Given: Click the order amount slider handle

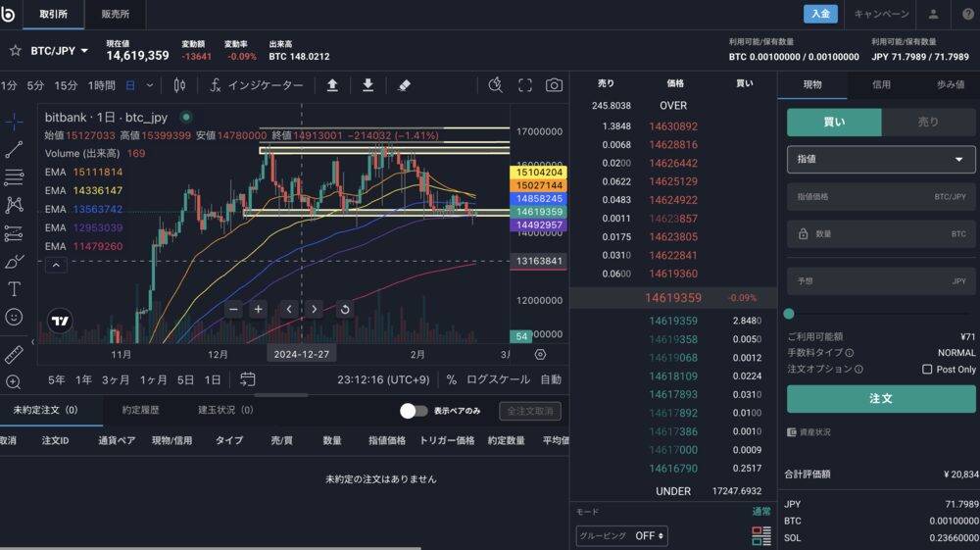Looking at the screenshot, I should [789, 314].
